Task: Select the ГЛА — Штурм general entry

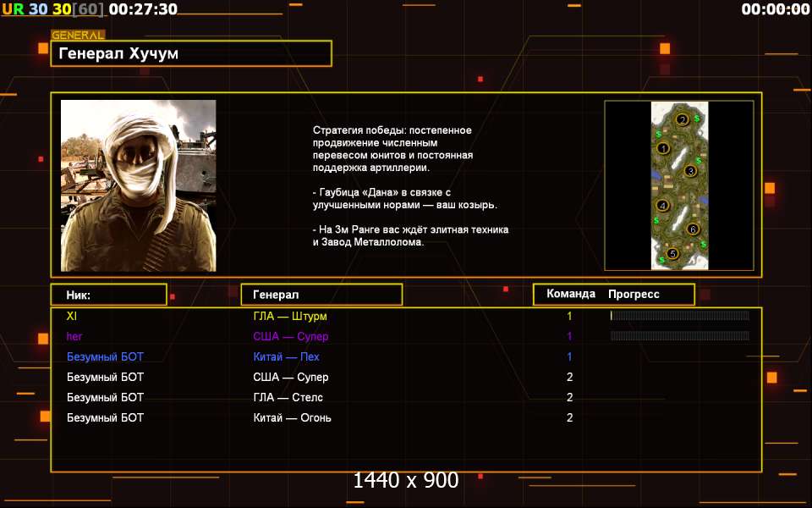Action: (x=289, y=316)
